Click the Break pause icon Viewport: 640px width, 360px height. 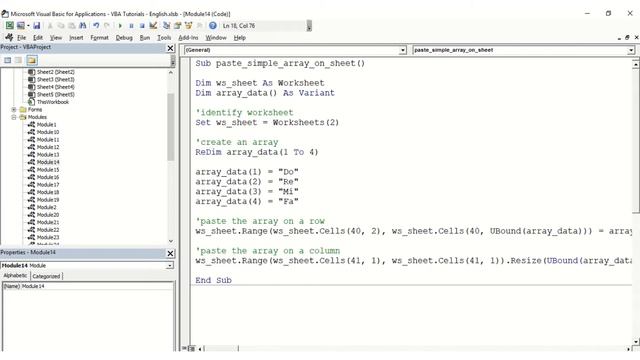click(x=131, y=25)
